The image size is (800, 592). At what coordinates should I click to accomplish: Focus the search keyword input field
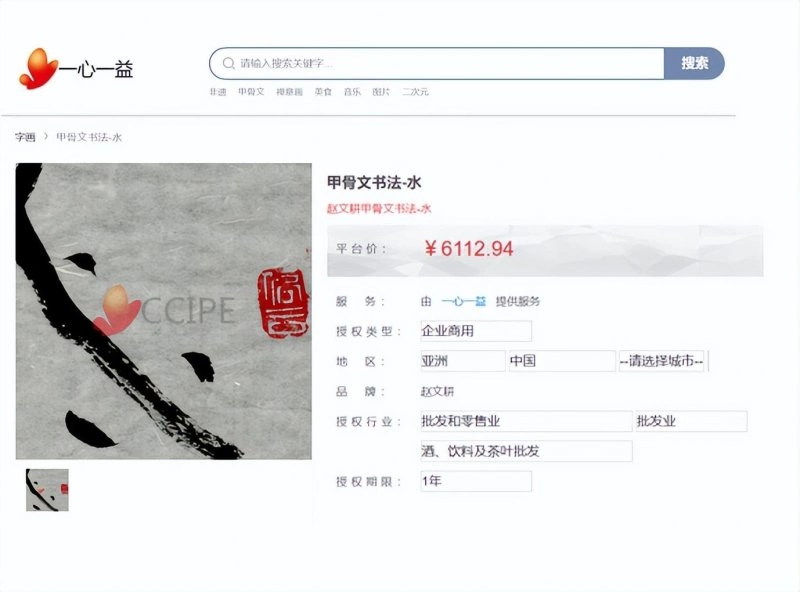(x=437, y=63)
